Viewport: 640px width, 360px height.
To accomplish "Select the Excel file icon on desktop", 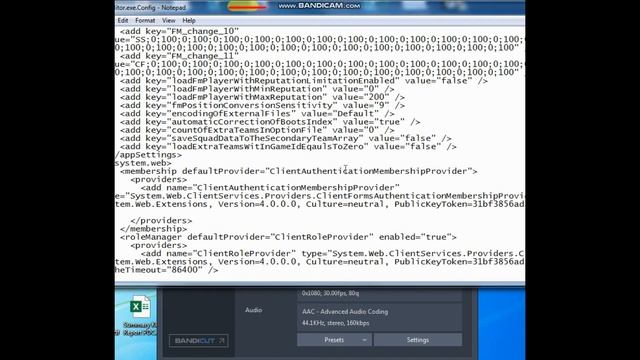I will pos(140,307).
